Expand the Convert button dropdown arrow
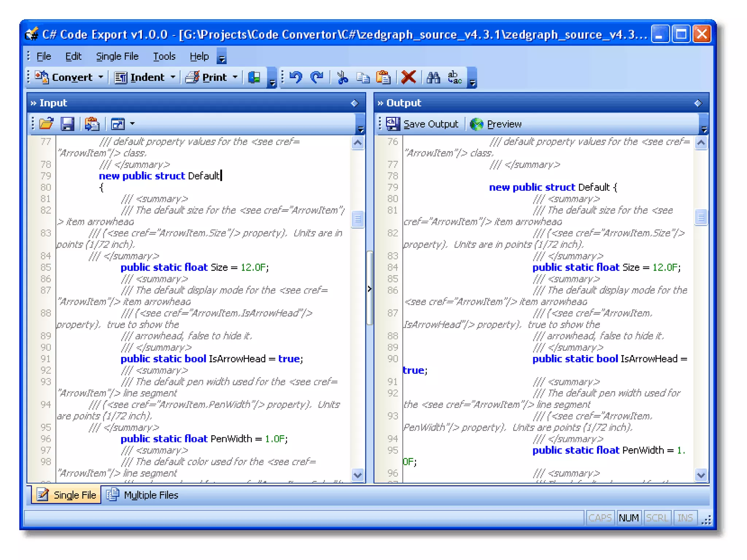 click(101, 77)
